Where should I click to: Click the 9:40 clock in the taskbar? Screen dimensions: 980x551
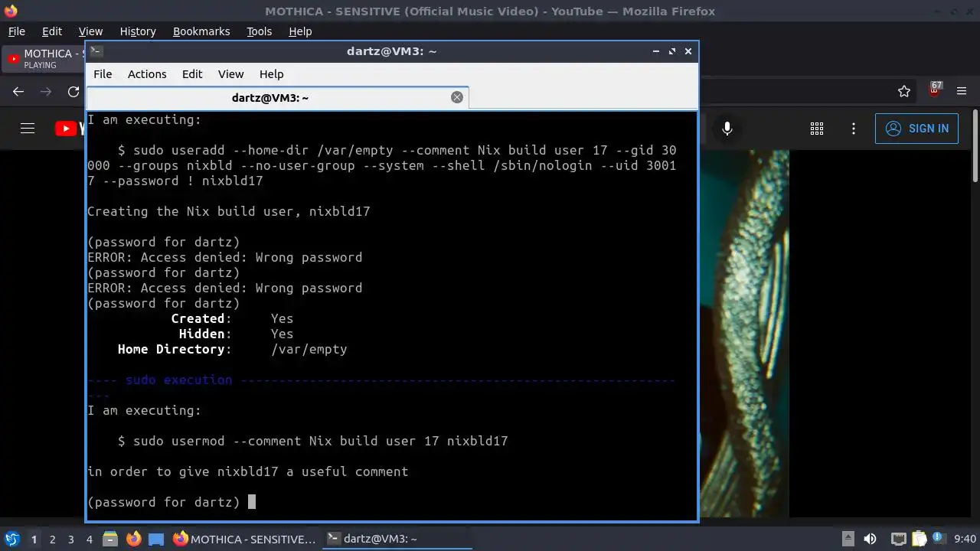pos(965,539)
